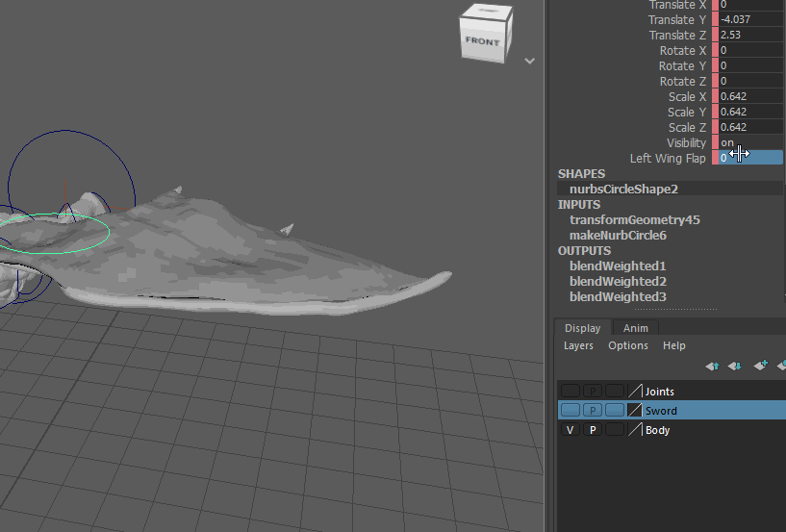Open the Layers menu
This screenshot has height=532, width=786.
[x=578, y=345]
